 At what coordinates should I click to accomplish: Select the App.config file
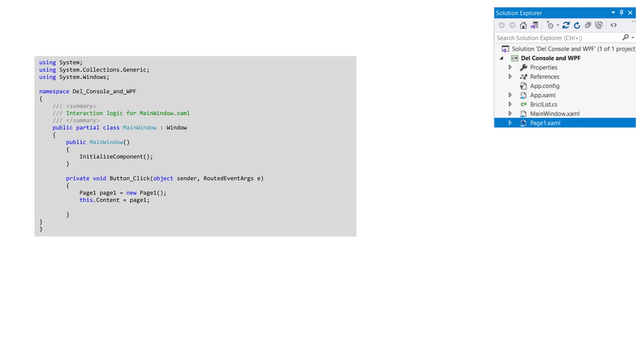544,86
